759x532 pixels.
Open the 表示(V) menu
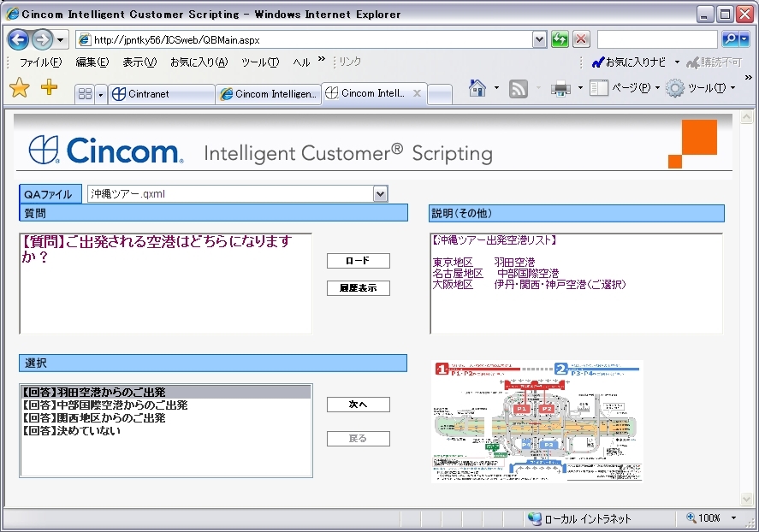pyautogui.click(x=139, y=62)
